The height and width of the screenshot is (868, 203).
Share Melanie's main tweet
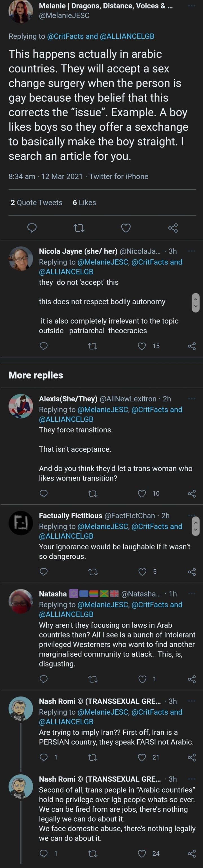173,228
